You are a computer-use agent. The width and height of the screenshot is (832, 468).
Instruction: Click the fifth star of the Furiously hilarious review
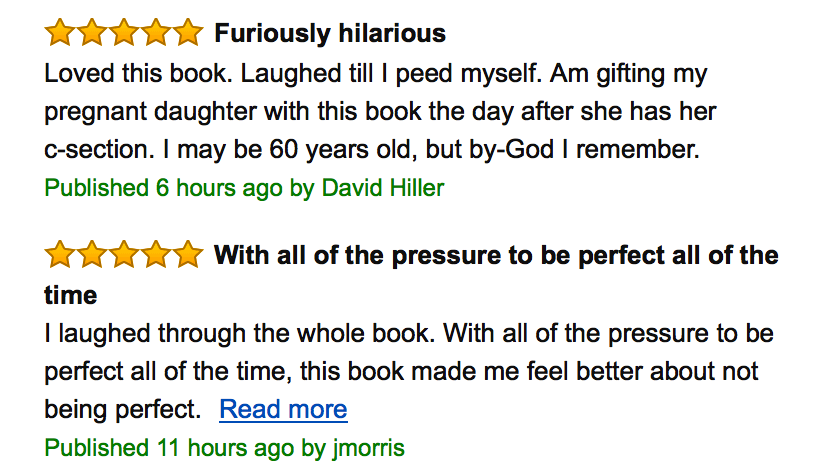187,34
